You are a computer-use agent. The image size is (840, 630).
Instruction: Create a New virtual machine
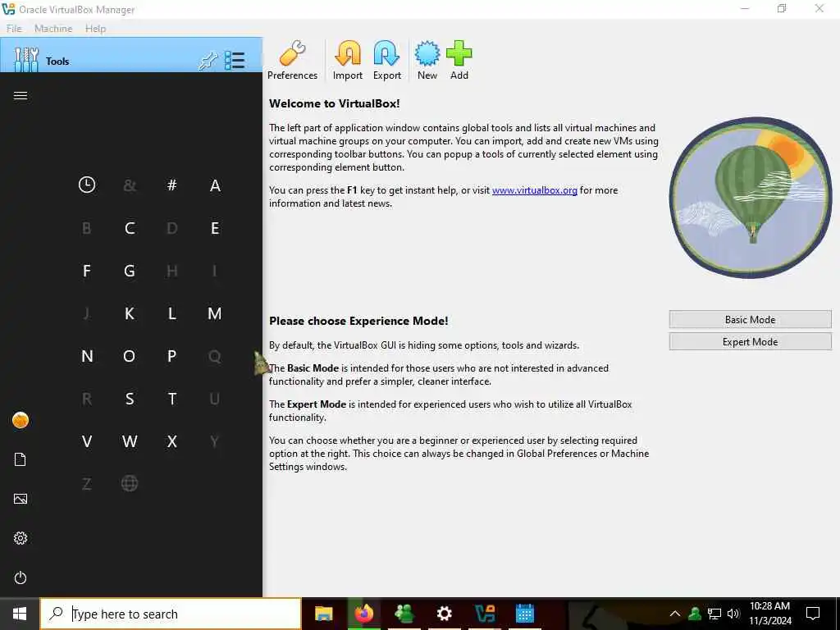[427, 60]
